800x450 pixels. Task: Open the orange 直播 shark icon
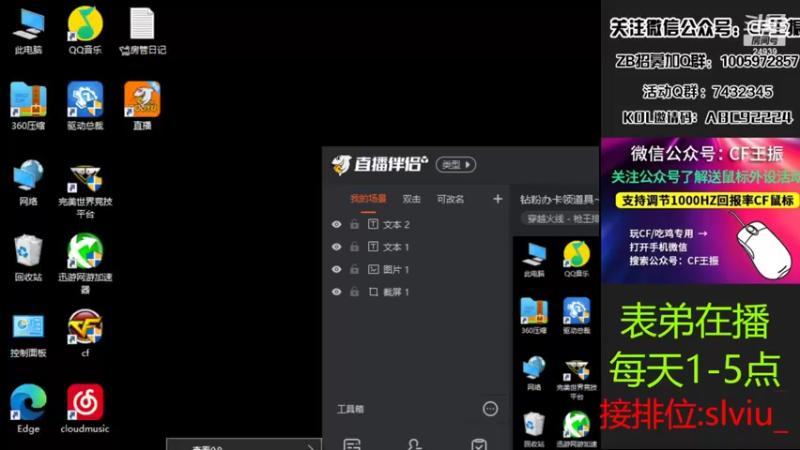coord(142,106)
